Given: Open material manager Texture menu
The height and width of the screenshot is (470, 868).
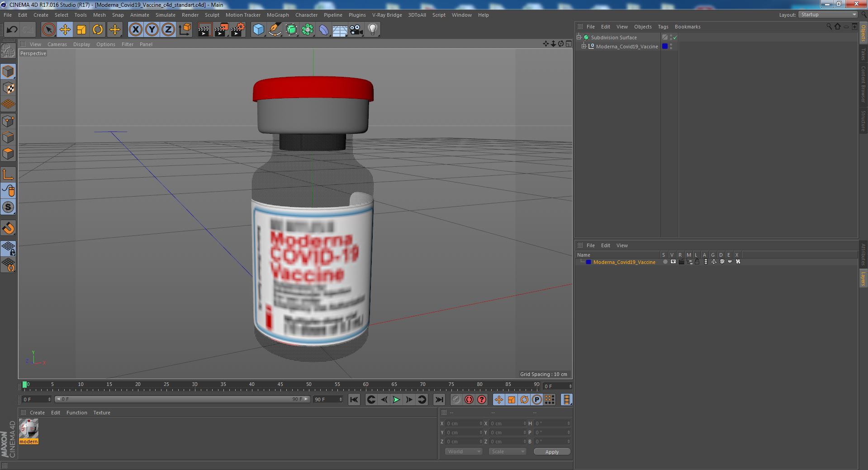Looking at the screenshot, I should [102, 413].
